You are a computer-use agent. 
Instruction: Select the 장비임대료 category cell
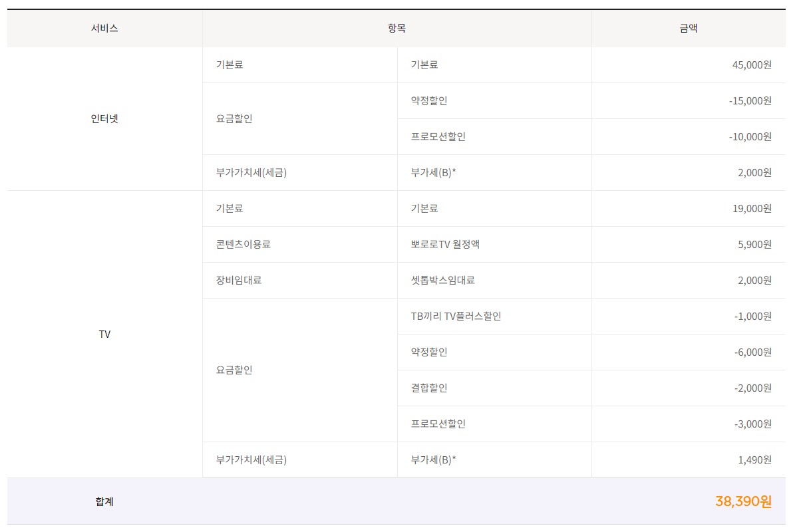click(x=239, y=281)
